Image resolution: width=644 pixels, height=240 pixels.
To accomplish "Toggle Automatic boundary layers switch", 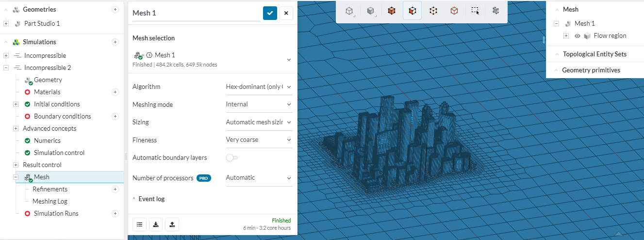I will [x=232, y=157].
